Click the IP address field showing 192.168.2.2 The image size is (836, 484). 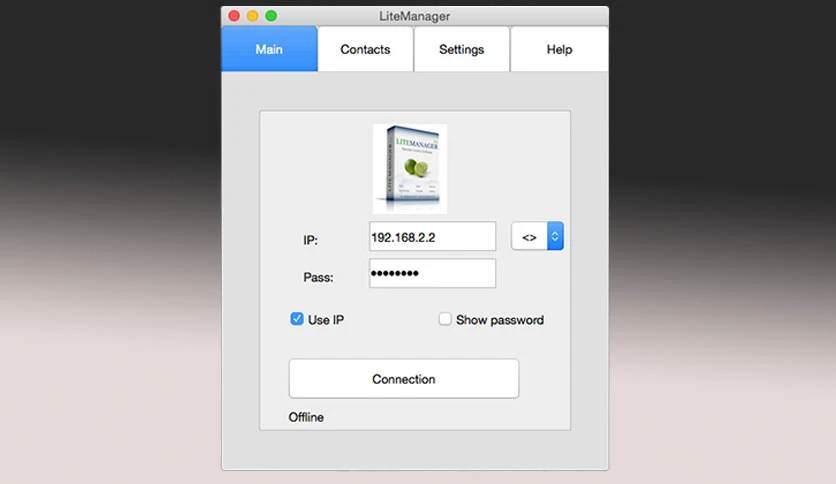[x=432, y=237]
